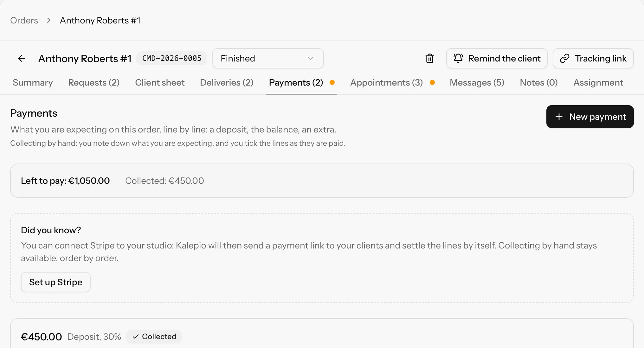Viewport: 644px width, 348px height.
Task: View the Messages (5) tab
Action: coord(477,82)
